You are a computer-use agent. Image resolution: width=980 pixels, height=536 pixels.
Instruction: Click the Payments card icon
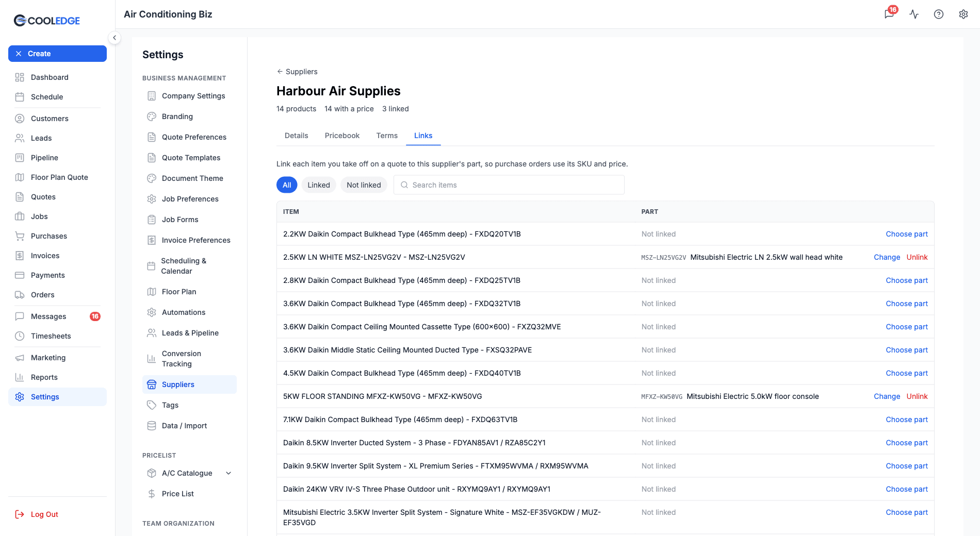tap(20, 275)
